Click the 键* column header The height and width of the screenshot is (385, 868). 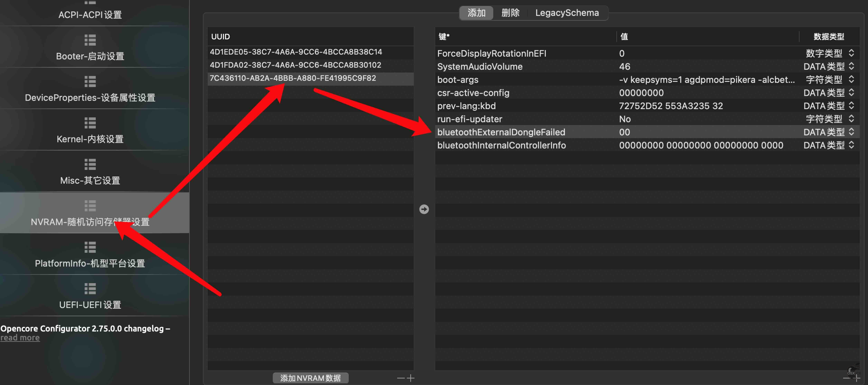pyautogui.click(x=526, y=36)
